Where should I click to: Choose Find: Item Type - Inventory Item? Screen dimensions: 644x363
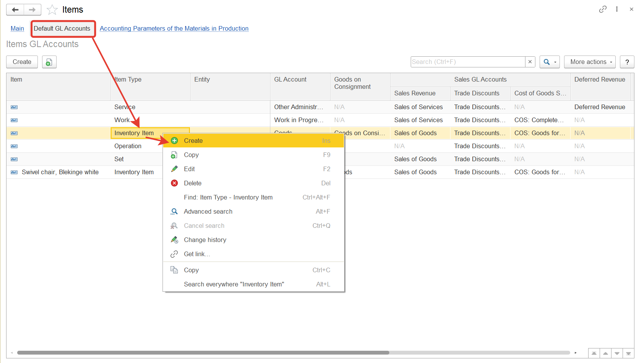(x=254, y=197)
